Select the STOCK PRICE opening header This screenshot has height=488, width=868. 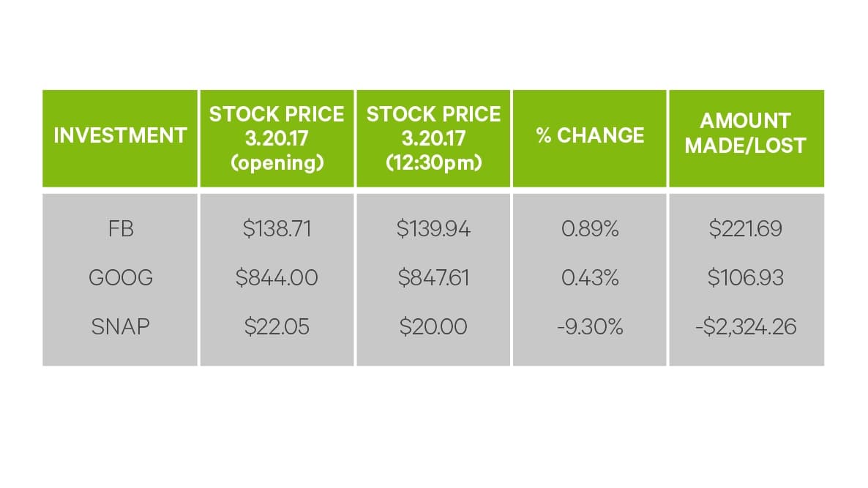pos(277,138)
